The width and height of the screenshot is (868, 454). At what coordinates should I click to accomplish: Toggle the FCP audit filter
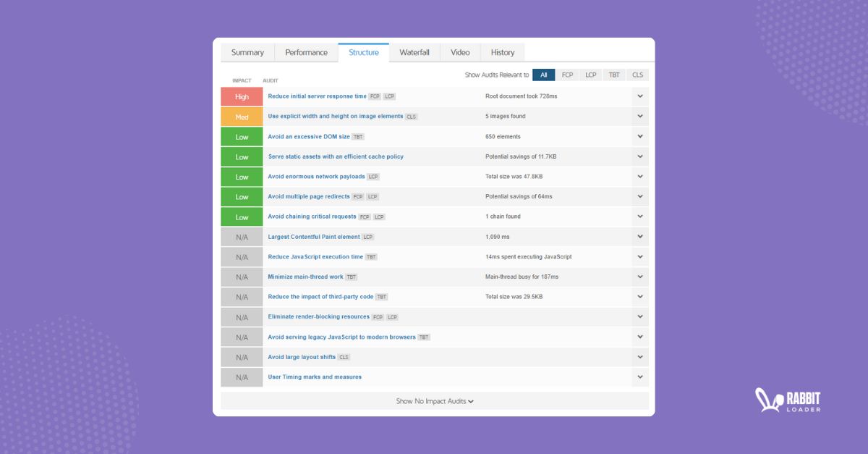pyautogui.click(x=567, y=75)
